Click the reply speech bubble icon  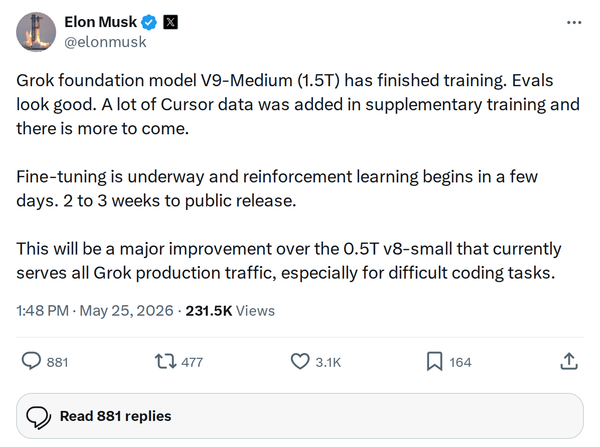31,361
